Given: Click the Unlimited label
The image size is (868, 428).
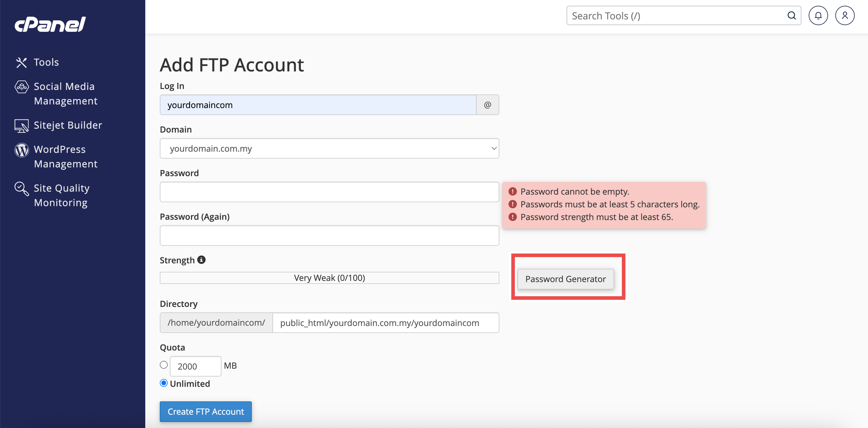Looking at the screenshot, I should click(x=190, y=384).
